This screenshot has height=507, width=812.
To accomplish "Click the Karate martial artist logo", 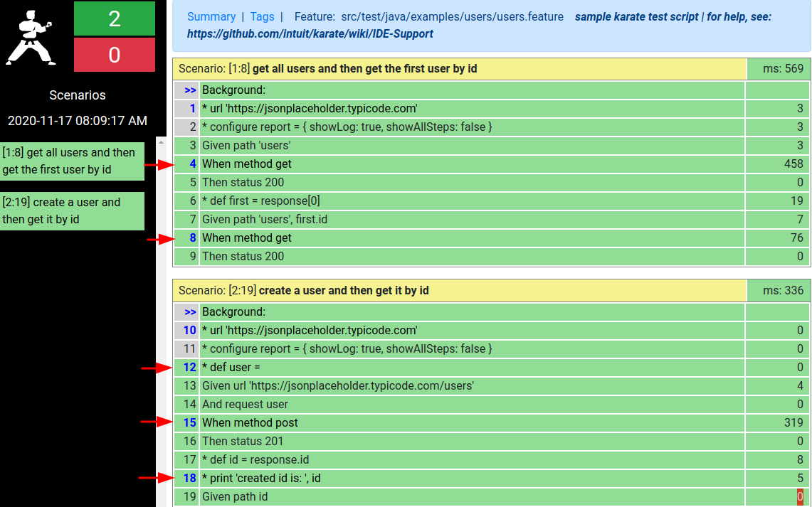I will [31, 37].
